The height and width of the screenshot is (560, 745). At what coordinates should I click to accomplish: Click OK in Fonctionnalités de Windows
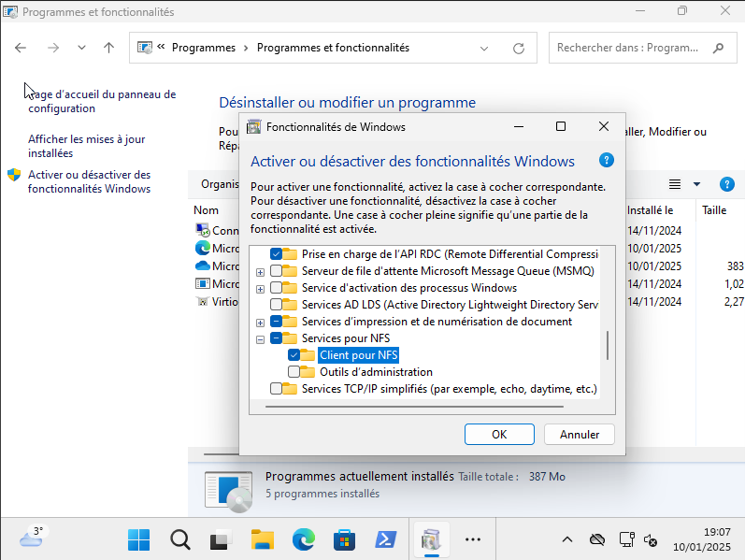pos(499,435)
